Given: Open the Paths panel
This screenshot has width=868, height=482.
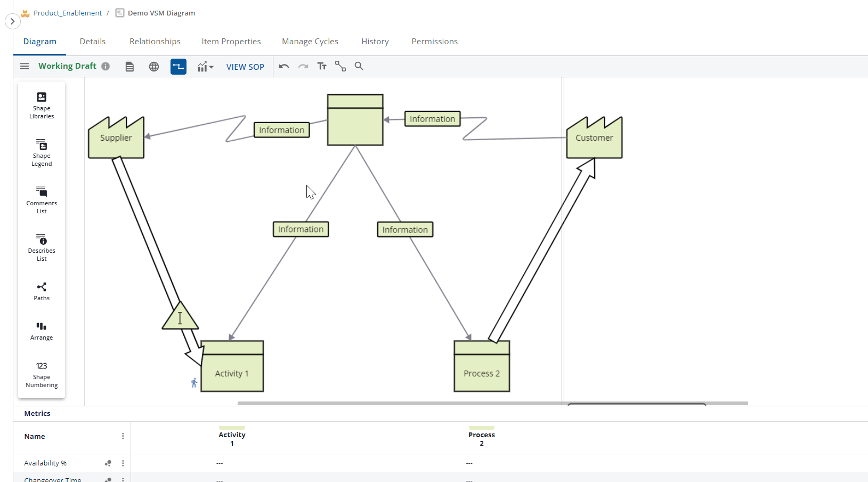Looking at the screenshot, I should pos(42,291).
